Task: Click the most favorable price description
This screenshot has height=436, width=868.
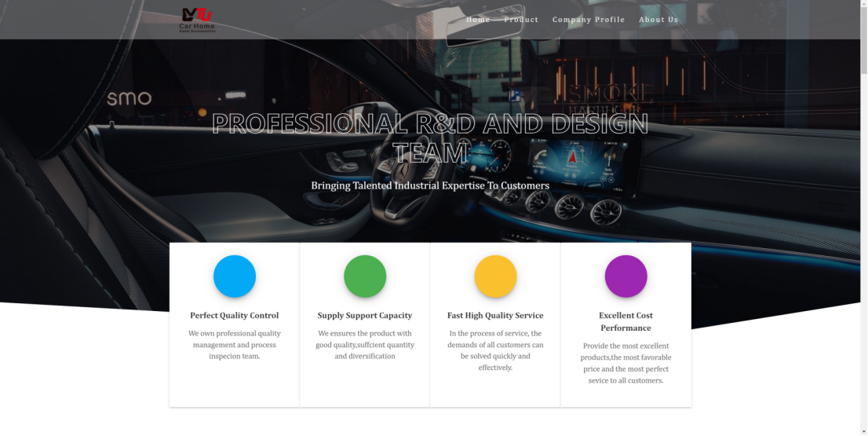Action: coord(626,363)
